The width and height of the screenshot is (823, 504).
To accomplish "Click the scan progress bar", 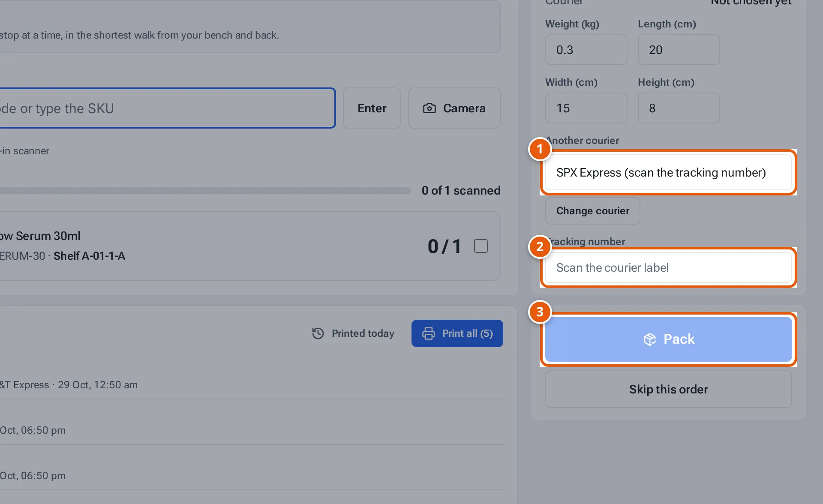I will pos(205,190).
